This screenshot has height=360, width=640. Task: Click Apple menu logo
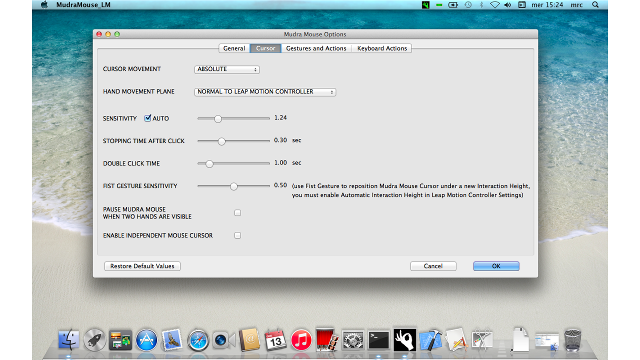pos(44,4)
